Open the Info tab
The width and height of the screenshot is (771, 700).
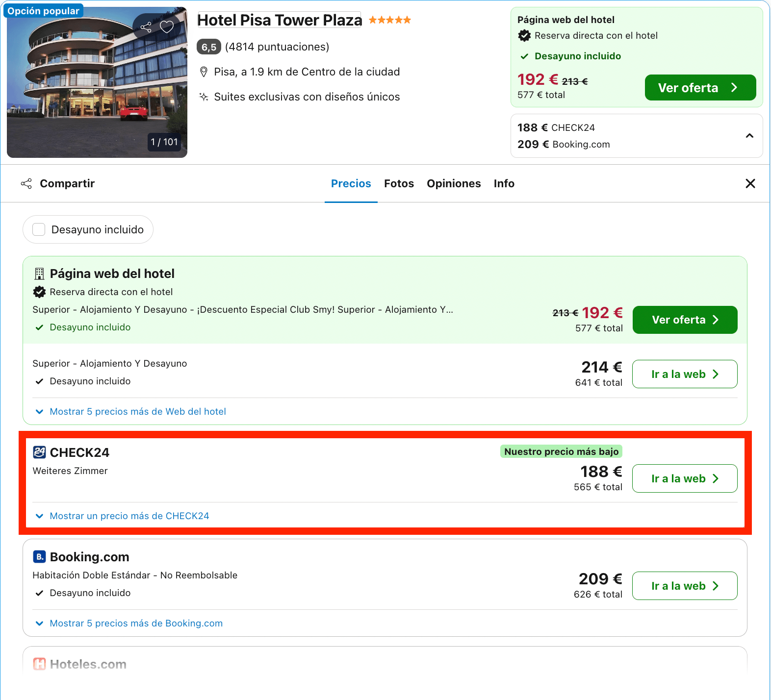click(504, 184)
